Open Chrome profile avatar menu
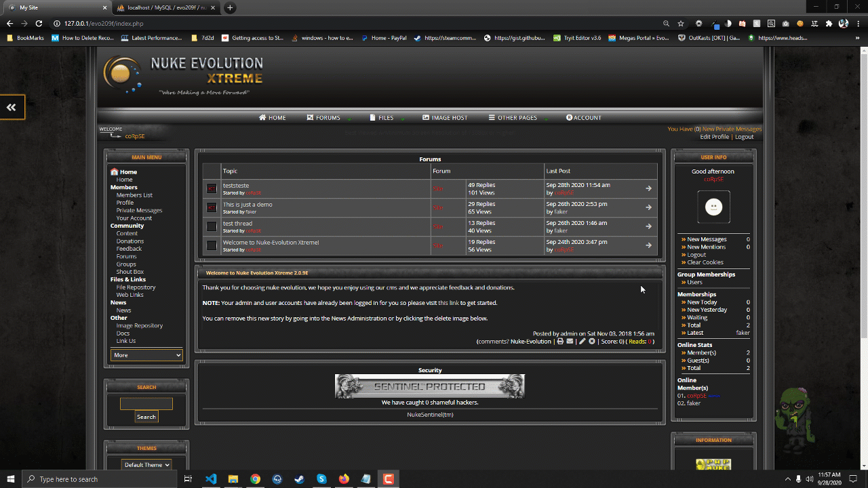This screenshot has width=868, height=488. (x=844, y=23)
